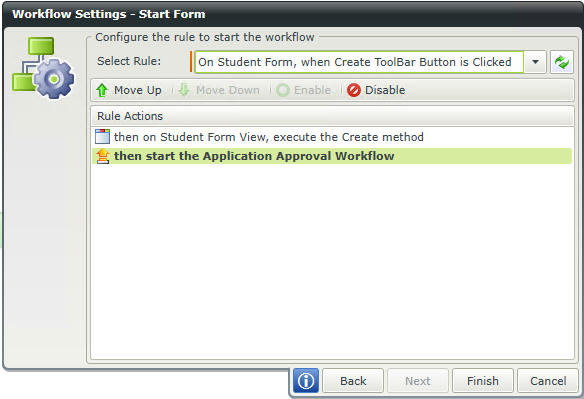This screenshot has width=584, height=399.
Task: Move the selected rule action up
Action: click(129, 90)
